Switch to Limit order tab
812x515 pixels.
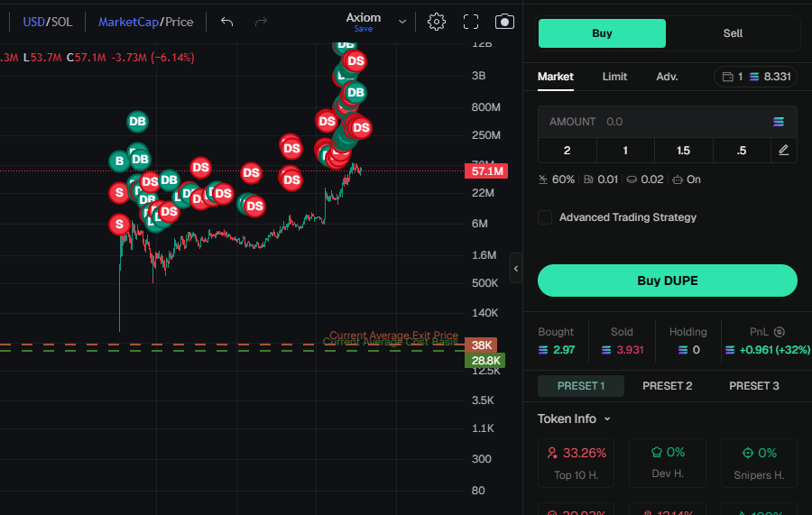(x=614, y=77)
